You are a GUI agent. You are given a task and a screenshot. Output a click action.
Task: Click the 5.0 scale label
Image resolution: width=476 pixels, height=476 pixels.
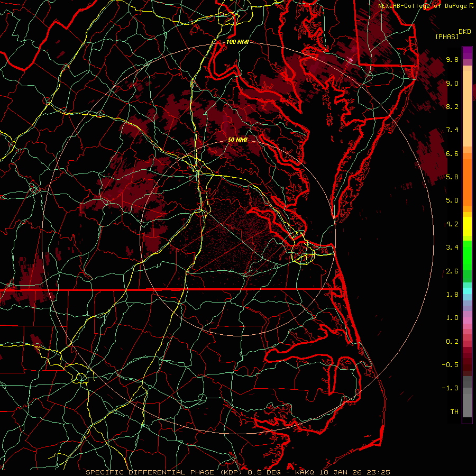coord(452,200)
